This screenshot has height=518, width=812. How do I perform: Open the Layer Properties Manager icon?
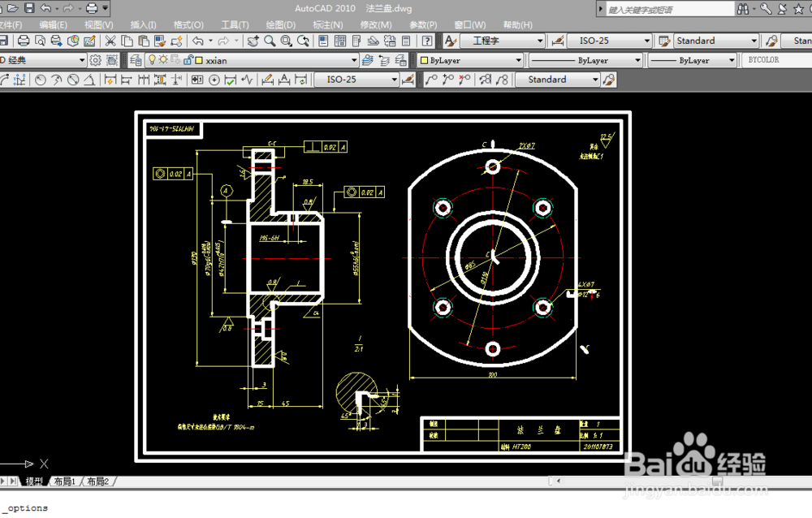pyautogui.click(x=136, y=61)
